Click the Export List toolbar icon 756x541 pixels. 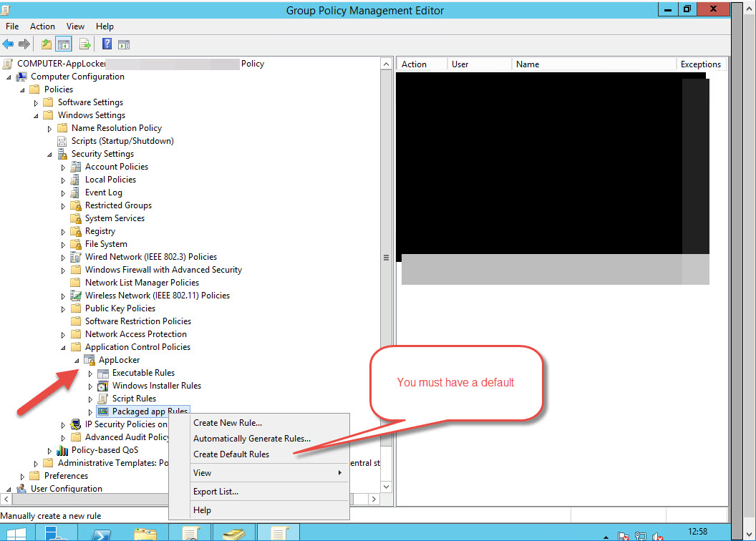tap(85, 44)
